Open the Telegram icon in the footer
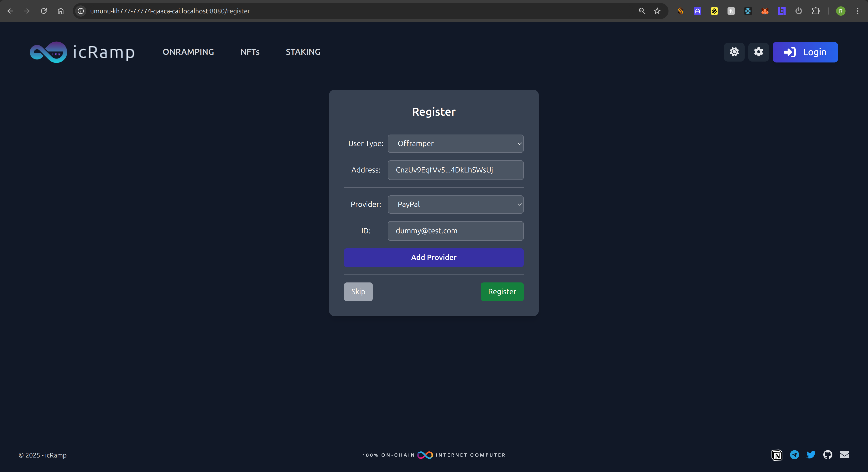Screen dimensions: 868x472 794,455
